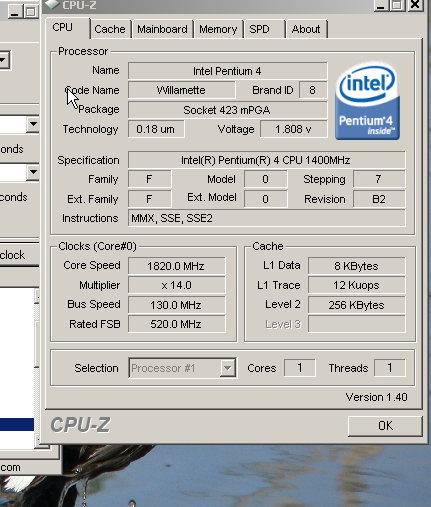
Task: Click the Name field 'Intel Pentium 4'
Action: pyautogui.click(x=227, y=71)
